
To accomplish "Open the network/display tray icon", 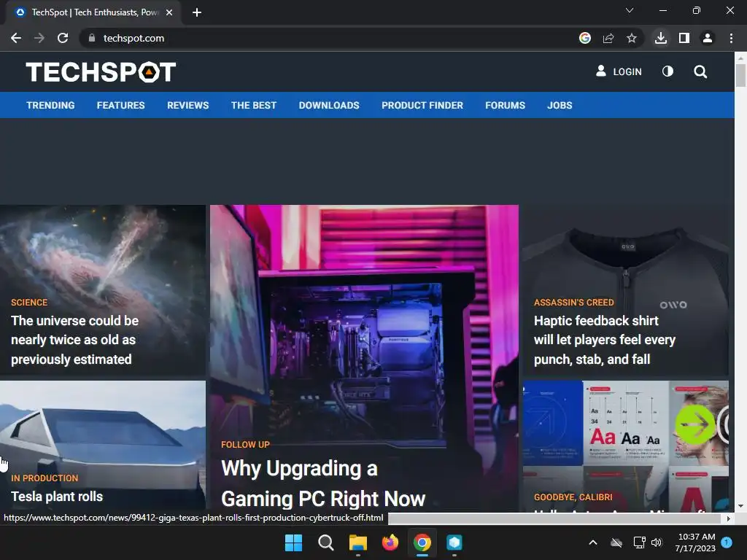I will click(x=639, y=542).
